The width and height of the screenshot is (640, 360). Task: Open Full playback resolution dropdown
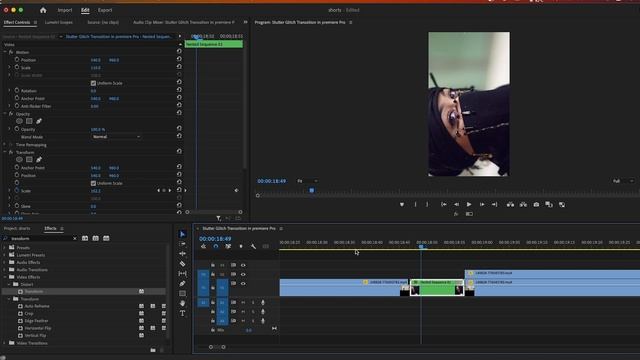click(623, 181)
